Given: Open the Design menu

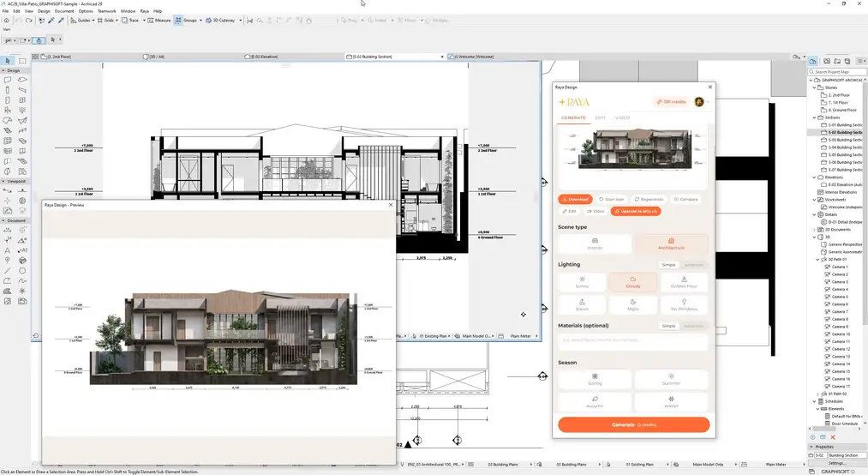Looking at the screenshot, I should click(44, 11).
